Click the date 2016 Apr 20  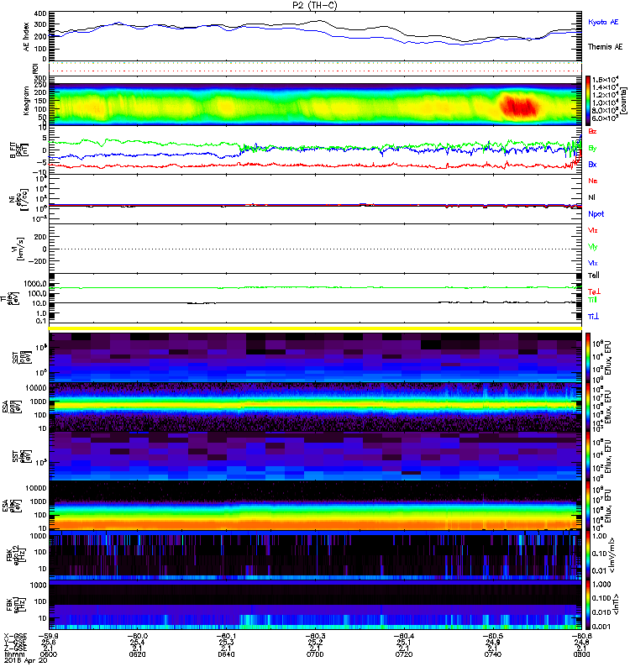coord(25,660)
